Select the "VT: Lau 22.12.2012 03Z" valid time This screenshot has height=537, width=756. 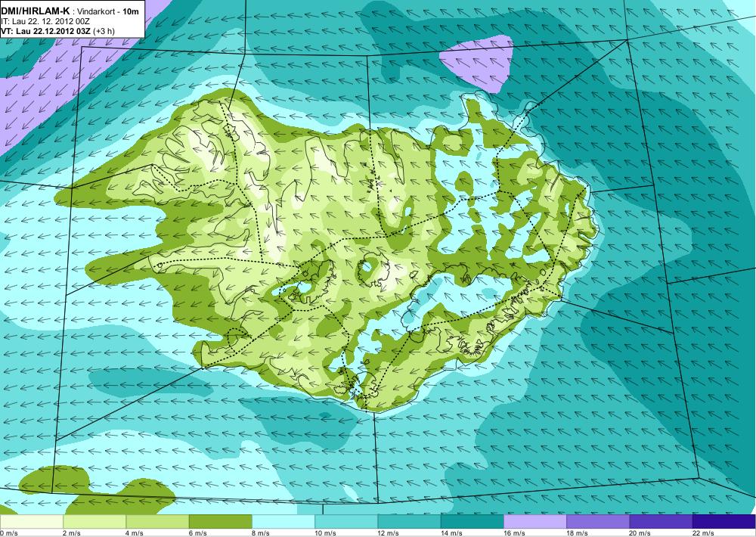pos(46,31)
